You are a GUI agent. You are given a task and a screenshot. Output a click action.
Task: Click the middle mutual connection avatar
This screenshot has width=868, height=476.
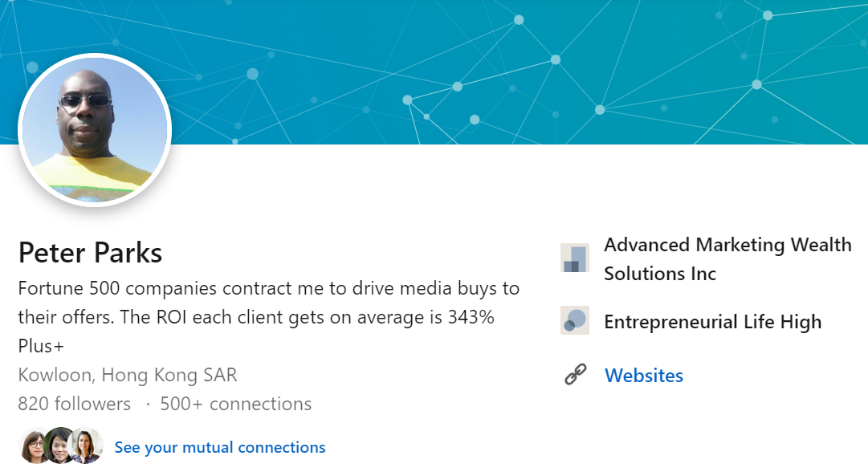click(x=59, y=445)
